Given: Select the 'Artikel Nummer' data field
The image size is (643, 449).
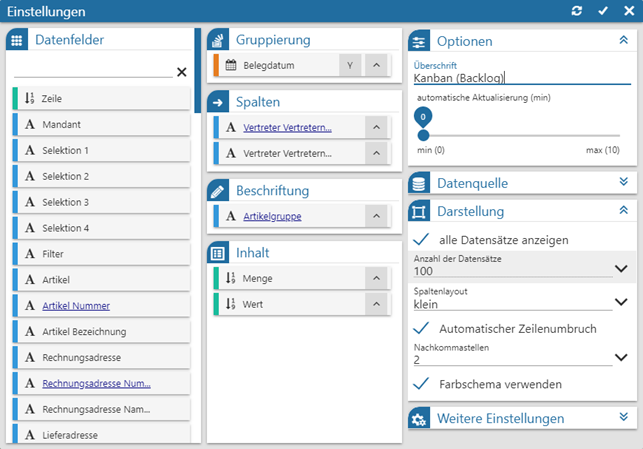Looking at the screenshot, I should click(x=76, y=306).
